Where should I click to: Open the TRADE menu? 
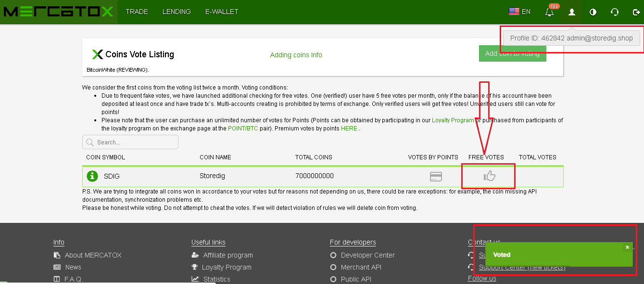click(137, 12)
